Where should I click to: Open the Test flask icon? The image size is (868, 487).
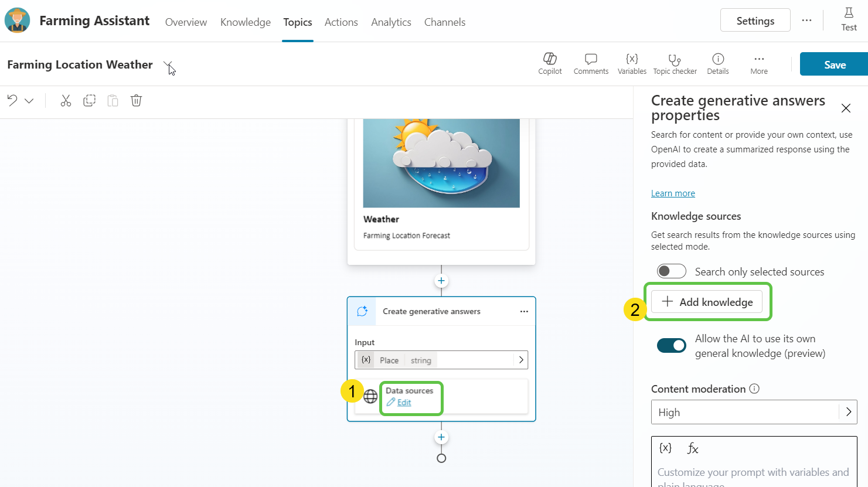click(849, 20)
